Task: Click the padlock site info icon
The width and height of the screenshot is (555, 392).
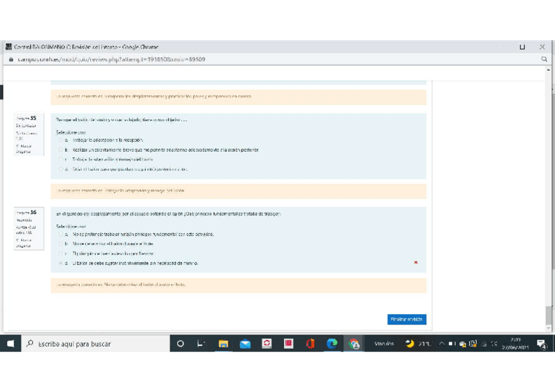Action: (10, 59)
